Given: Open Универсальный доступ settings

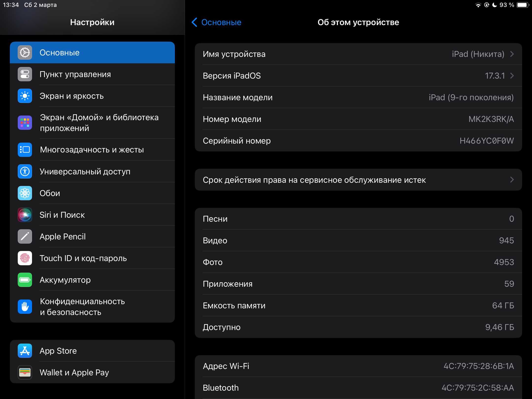Looking at the screenshot, I should click(92, 171).
